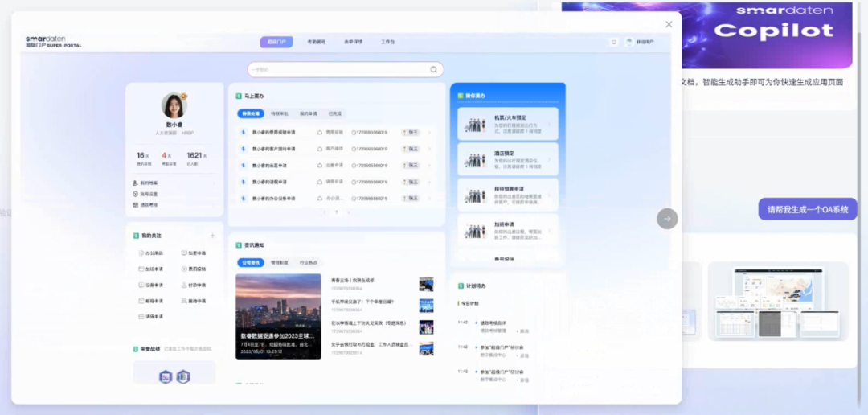Expand the 数小睿的出差申请 row chevron
The height and width of the screenshot is (415, 868).
pos(429,166)
